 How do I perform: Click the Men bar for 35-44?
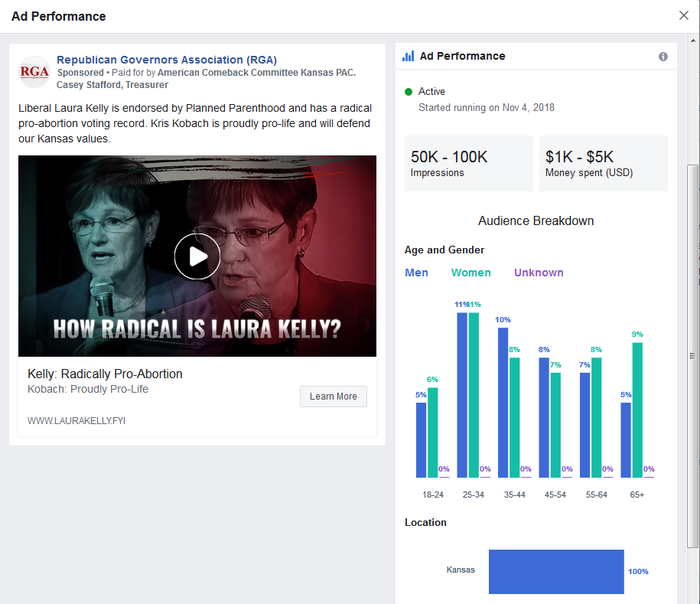click(503, 403)
